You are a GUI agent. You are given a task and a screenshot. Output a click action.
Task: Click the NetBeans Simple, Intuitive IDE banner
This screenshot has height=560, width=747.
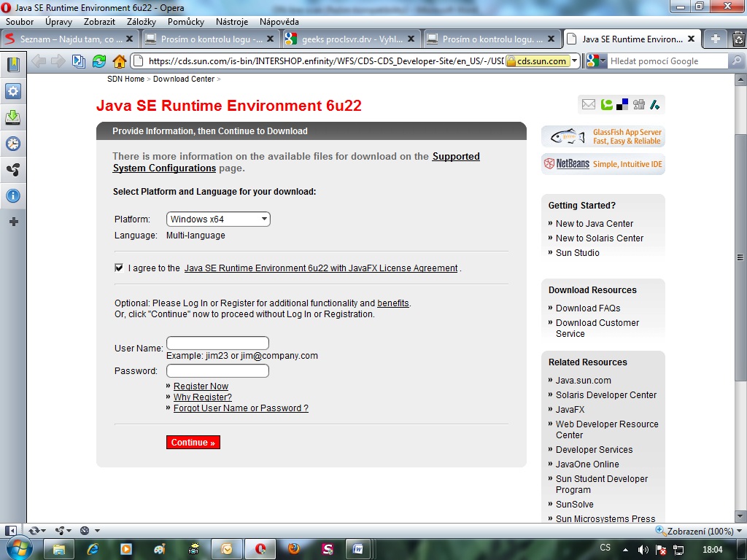tap(603, 164)
